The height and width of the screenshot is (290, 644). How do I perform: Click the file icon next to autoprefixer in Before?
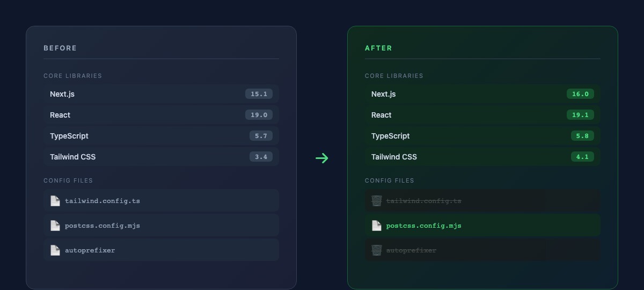pos(55,250)
